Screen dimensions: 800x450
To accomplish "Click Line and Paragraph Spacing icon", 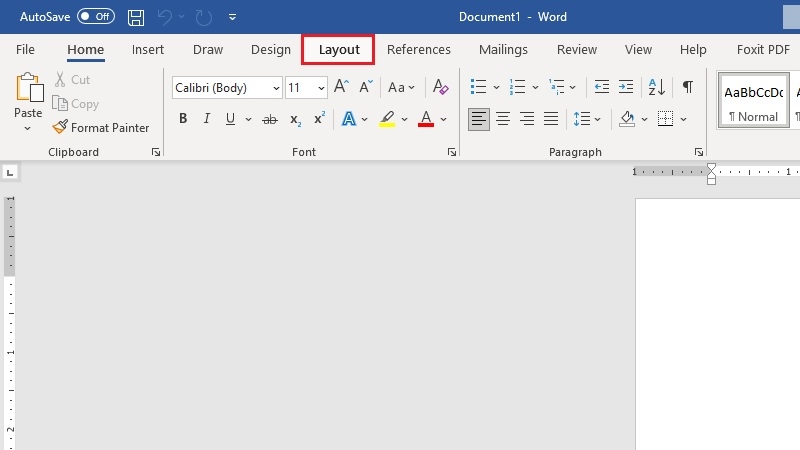I will point(582,119).
